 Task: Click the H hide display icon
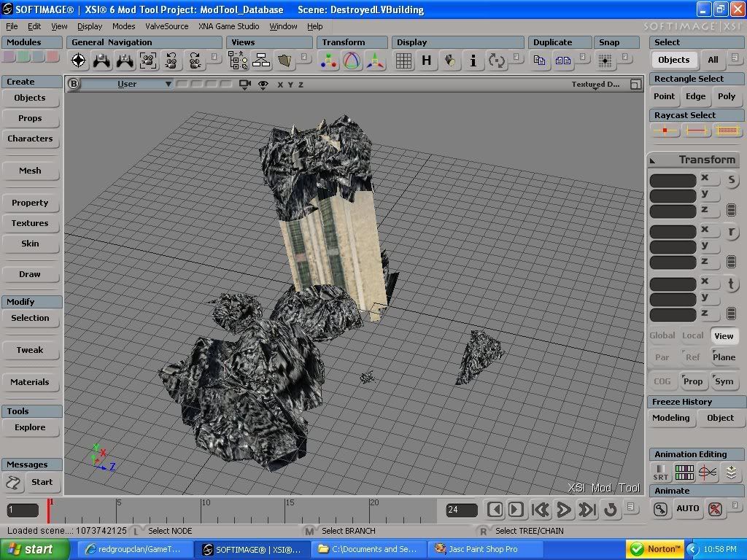(x=426, y=61)
